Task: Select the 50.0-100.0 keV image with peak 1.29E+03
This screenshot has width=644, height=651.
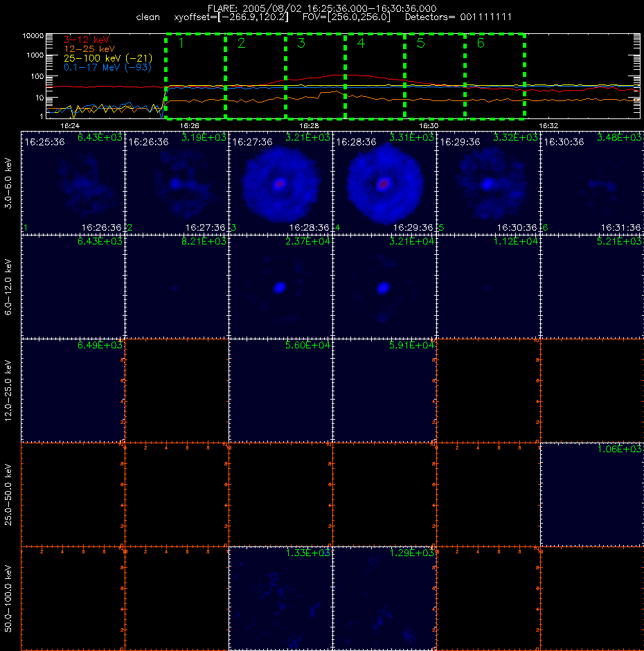Action: pos(384,598)
